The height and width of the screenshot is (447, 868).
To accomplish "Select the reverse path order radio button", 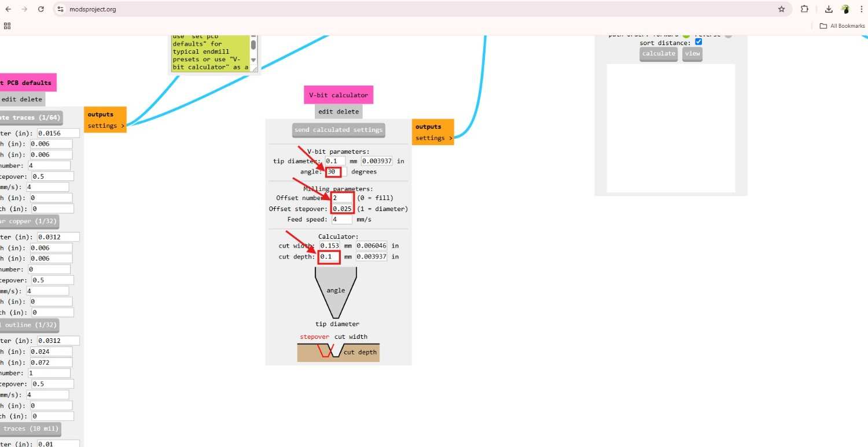I will pos(728,35).
